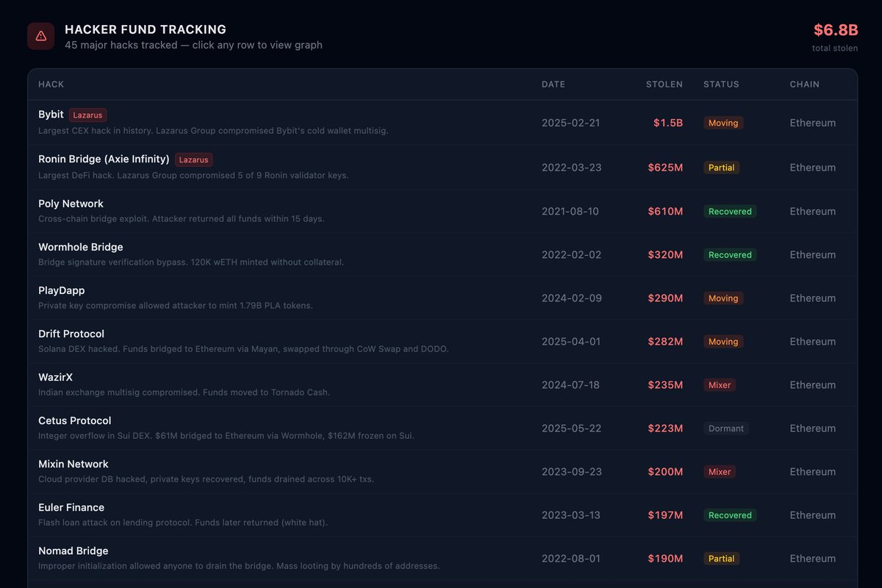This screenshot has height=588, width=882.
Task: Click the Lazarus tag beside Bybit
Action: coord(88,115)
